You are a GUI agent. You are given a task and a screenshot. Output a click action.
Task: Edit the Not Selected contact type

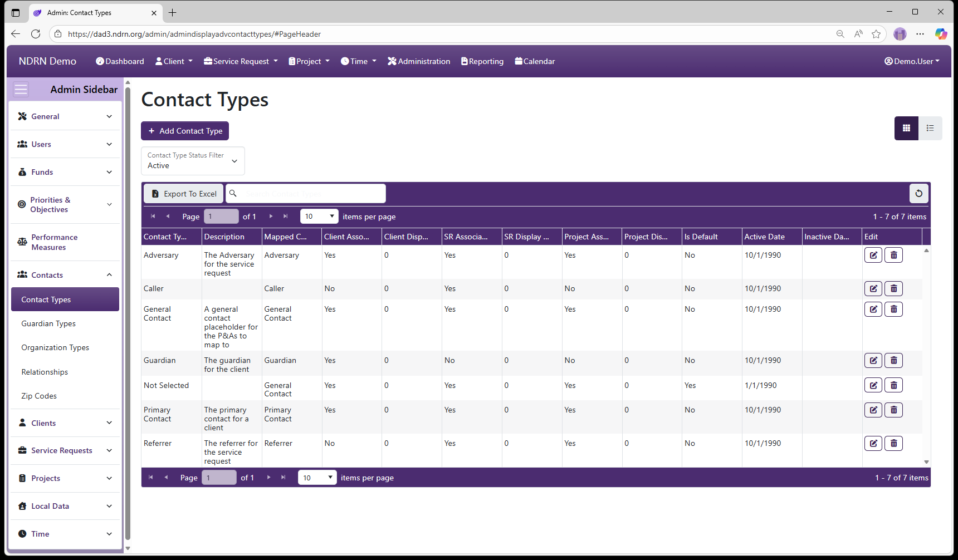(x=873, y=385)
